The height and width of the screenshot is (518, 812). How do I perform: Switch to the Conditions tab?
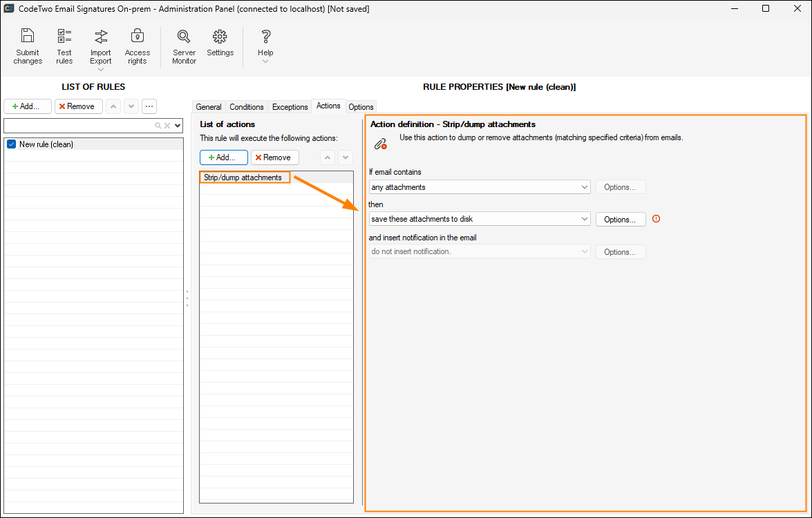(x=247, y=107)
